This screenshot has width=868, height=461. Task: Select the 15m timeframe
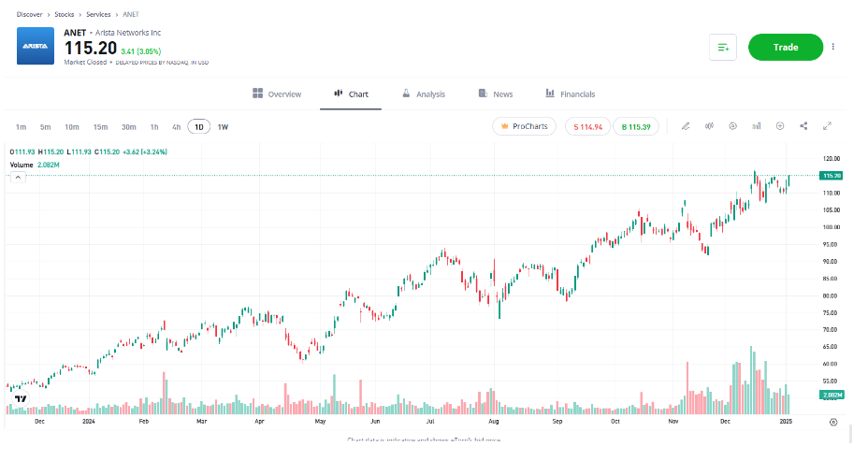point(100,127)
